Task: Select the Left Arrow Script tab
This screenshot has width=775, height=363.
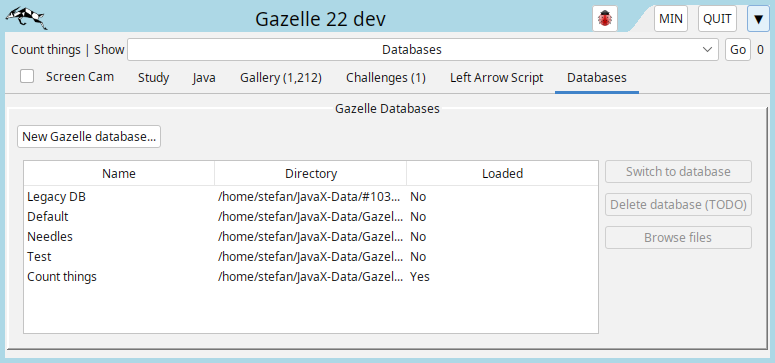Action: pyautogui.click(x=496, y=78)
